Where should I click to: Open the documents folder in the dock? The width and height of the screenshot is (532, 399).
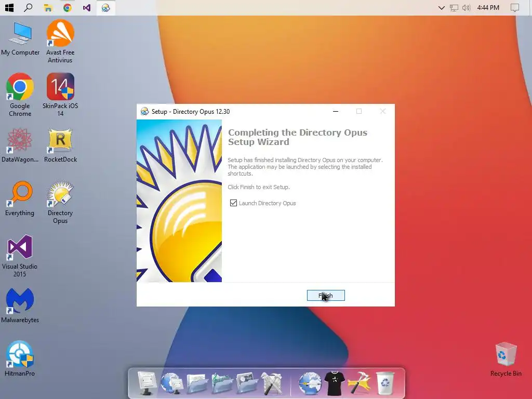[197, 383]
